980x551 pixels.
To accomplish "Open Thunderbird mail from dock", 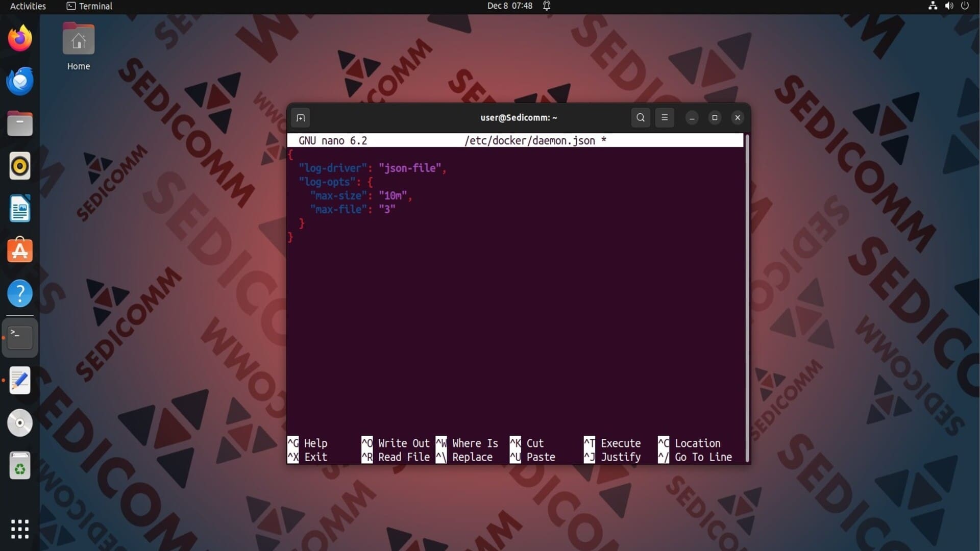I will coord(20,81).
